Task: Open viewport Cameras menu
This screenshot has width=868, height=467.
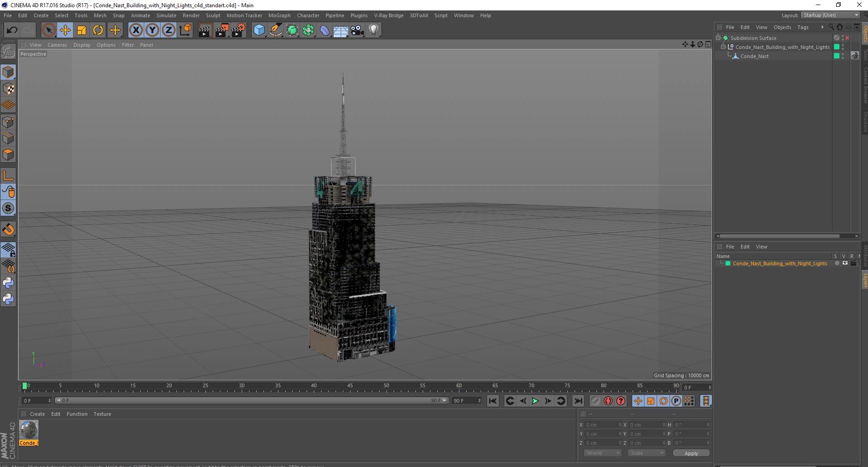Action: pos(57,45)
